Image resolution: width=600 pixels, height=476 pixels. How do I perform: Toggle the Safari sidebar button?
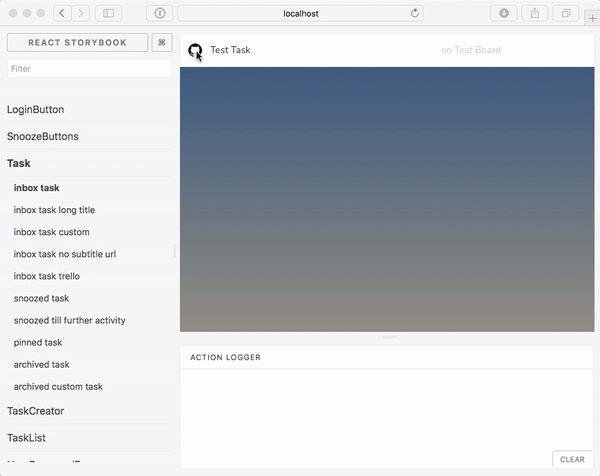(x=109, y=13)
